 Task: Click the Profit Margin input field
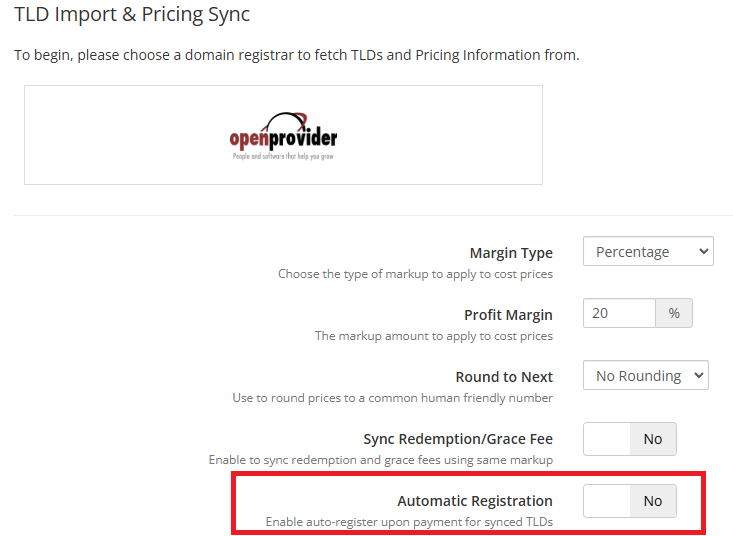[619, 313]
